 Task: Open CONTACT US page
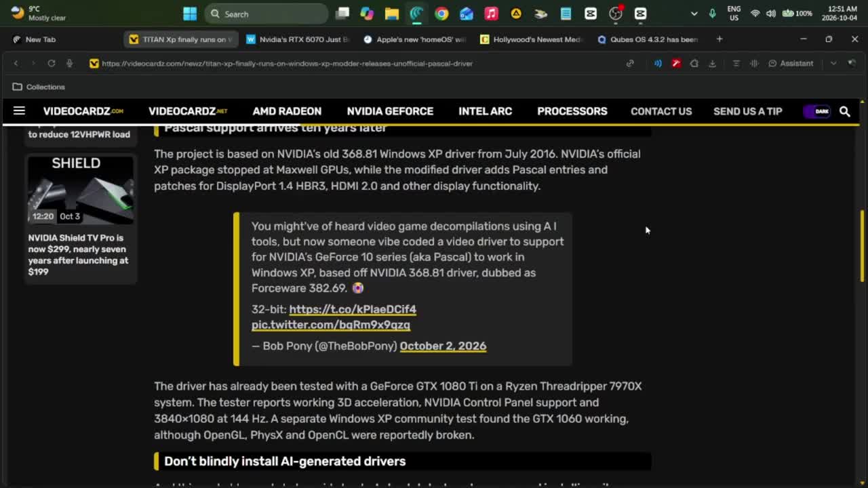(x=661, y=111)
